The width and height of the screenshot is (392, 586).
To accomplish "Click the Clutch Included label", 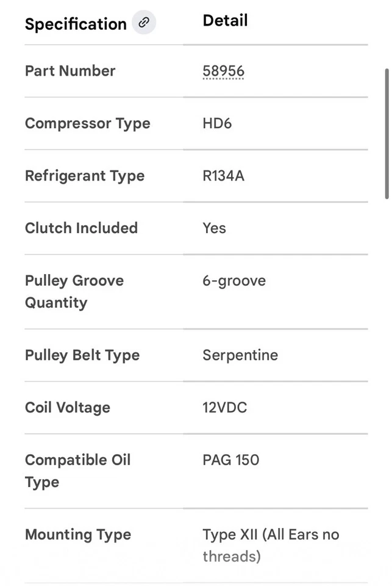I will [81, 228].
